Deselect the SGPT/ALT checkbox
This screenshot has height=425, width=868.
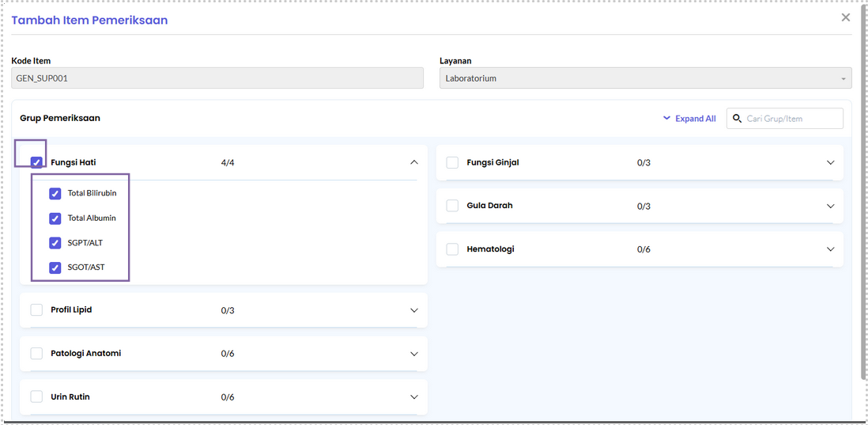pos(55,243)
